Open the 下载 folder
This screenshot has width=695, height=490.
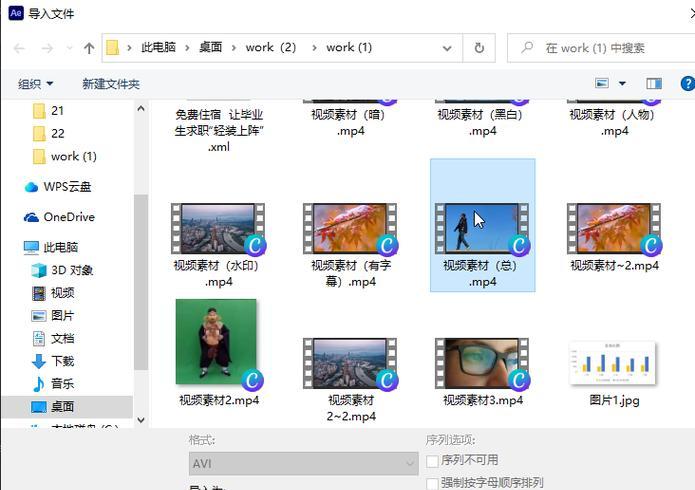point(53,361)
